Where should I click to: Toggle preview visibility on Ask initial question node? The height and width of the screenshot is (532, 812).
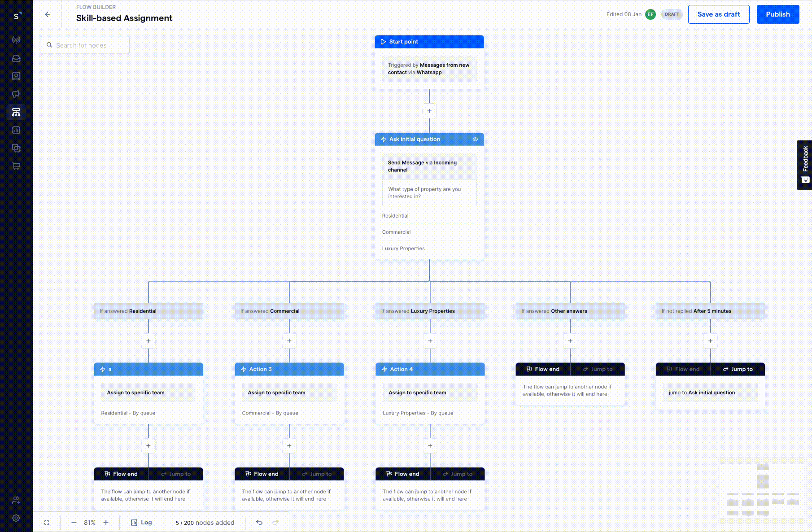[476, 139]
